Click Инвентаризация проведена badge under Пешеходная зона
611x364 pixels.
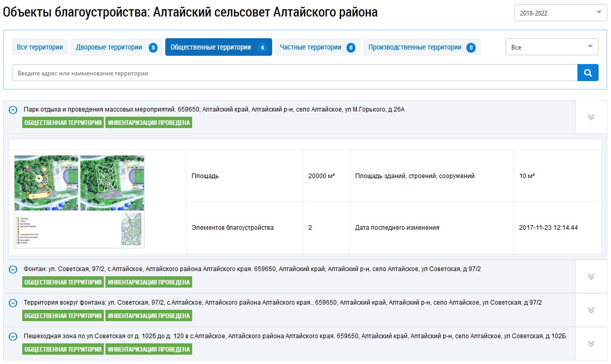point(148,349)
